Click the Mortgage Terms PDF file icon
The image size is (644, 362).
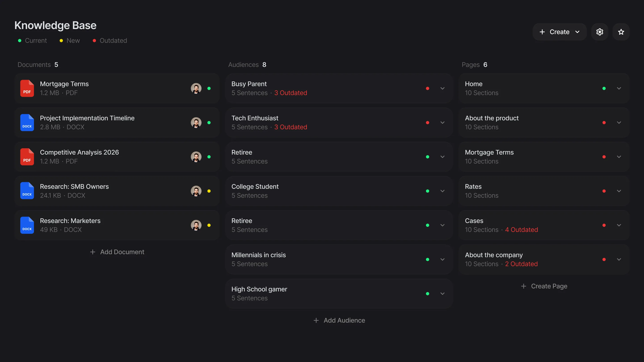(x=27, y=88)
